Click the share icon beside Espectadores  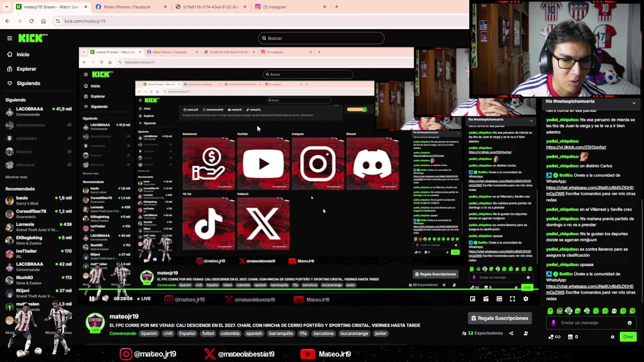[x=511, y=333]
